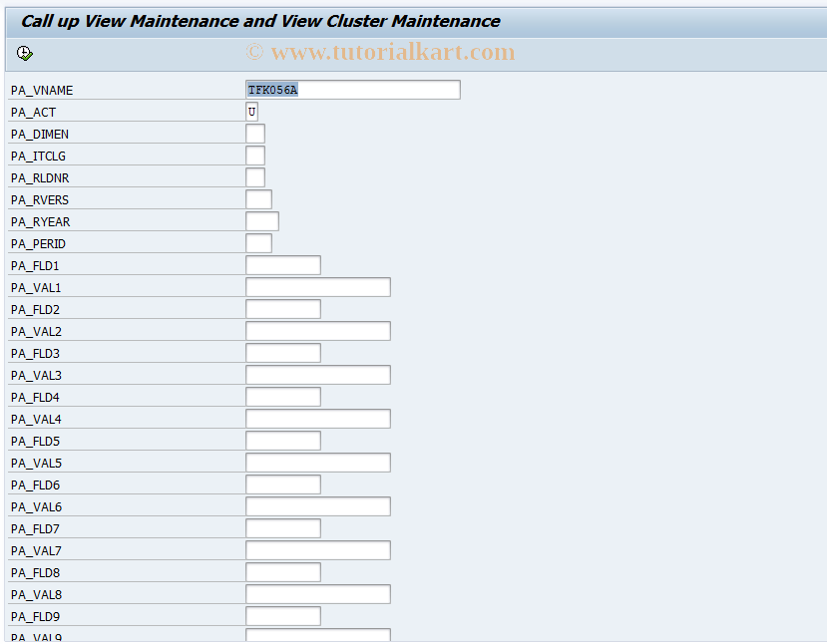
Task: Click the PA_FLD3 input field
Action: coord(282,352)
